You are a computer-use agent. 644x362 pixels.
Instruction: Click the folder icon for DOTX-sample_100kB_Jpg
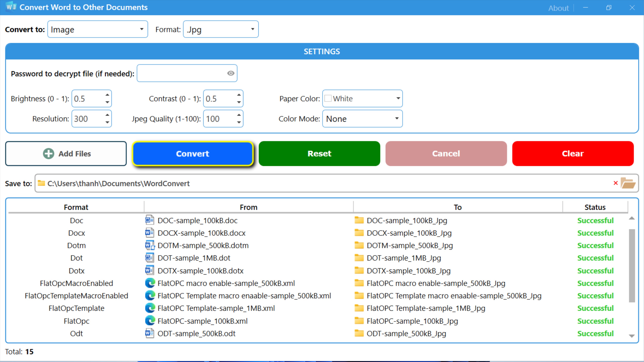359,270
